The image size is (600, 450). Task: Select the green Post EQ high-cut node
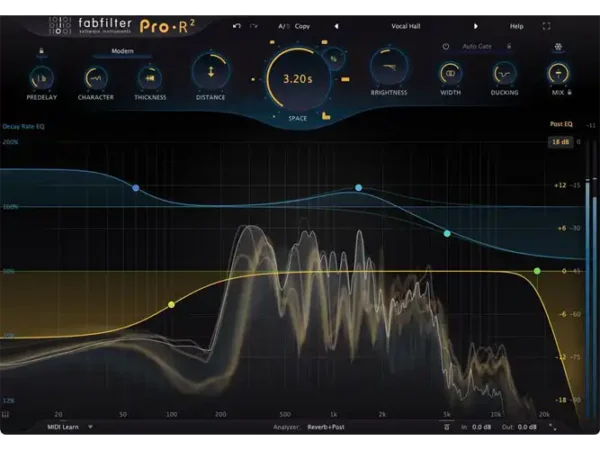(x=537, y=271)
